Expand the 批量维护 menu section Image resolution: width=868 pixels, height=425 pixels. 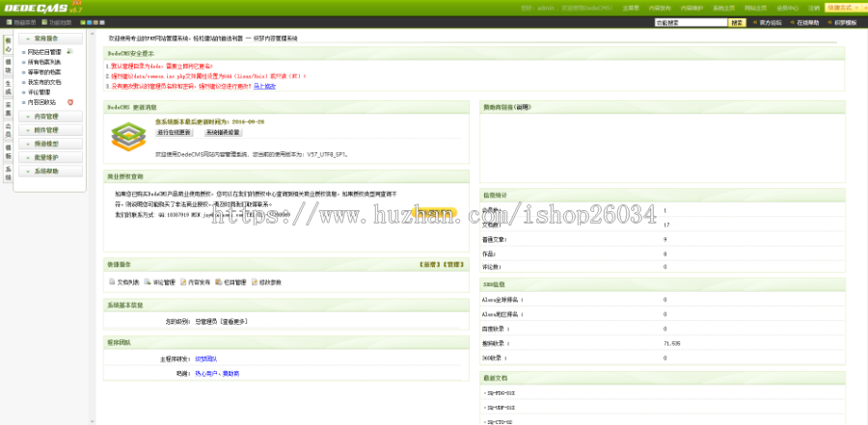click(50, 158)
